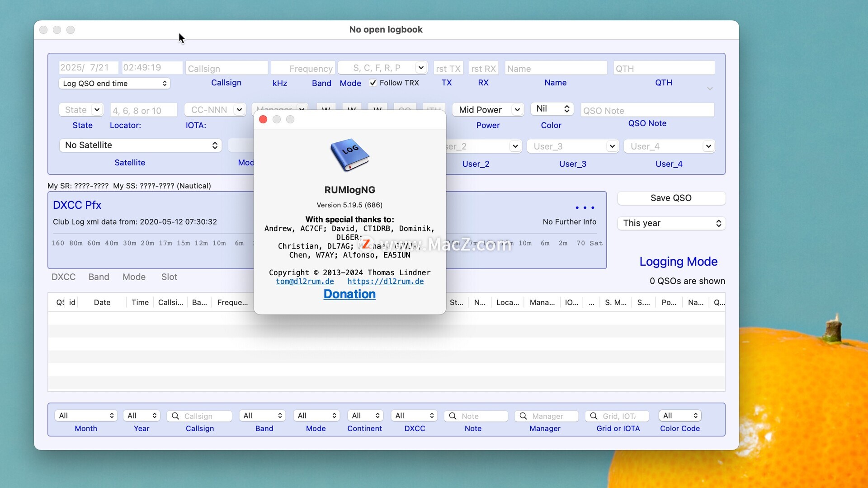This screenshot has width=868, height=488.
Task: Close the RUMlogNG About dialog
Action: tap(263, 119)
